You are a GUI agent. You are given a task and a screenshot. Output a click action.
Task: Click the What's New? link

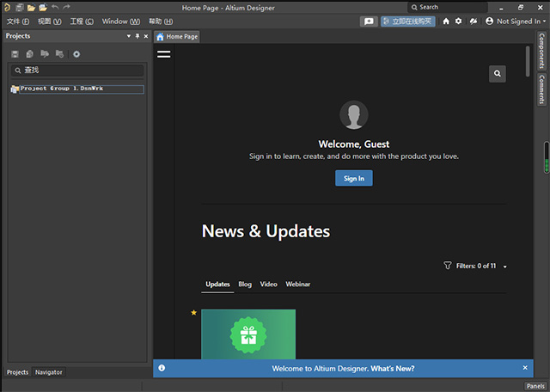click(x=393, y=368)
